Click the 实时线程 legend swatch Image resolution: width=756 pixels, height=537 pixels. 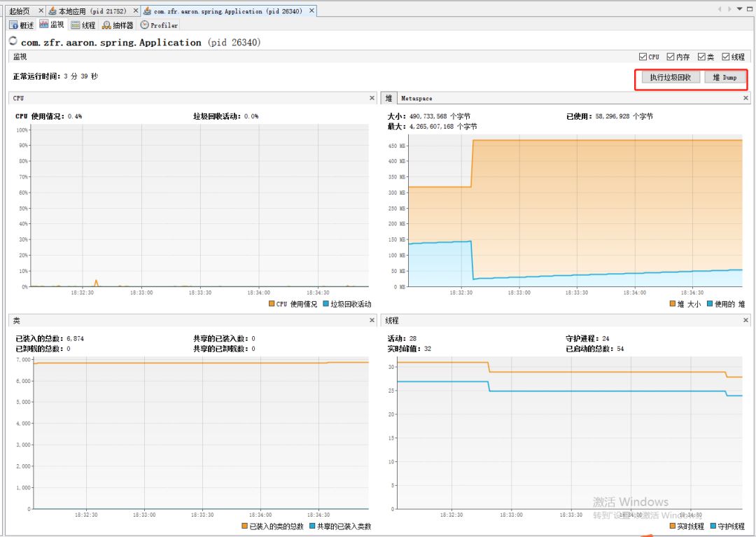click(x=673, y=526)
